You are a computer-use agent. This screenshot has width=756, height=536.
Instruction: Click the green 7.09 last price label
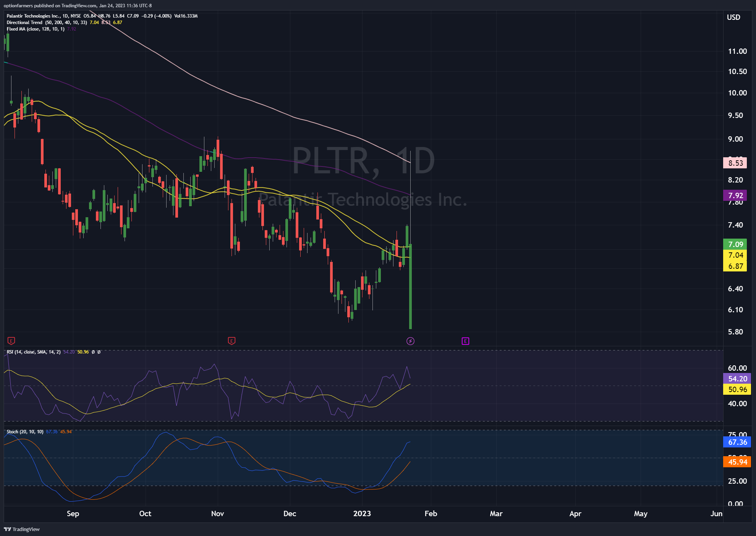(735, 244)
